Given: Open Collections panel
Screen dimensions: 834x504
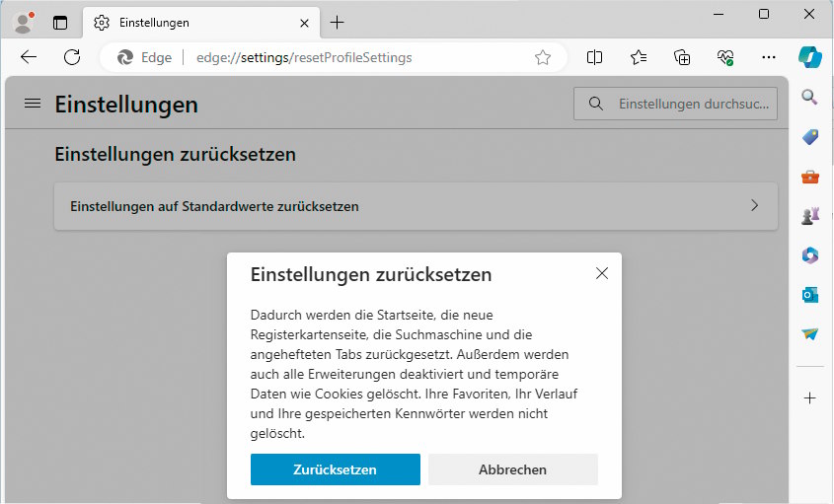Looking at the screenshot, I should (682, 57).
